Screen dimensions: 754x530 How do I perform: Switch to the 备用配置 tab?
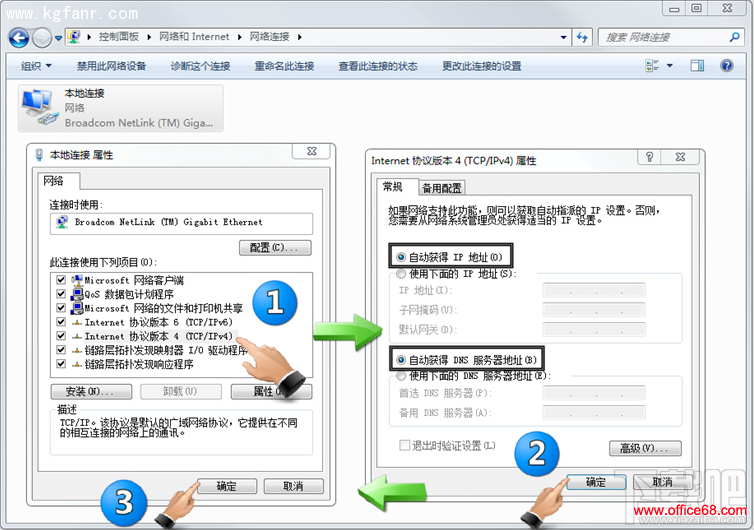441,188
